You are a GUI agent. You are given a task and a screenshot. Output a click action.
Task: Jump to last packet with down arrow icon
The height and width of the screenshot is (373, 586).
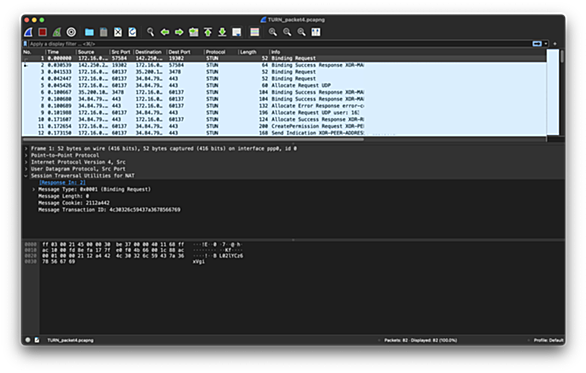click(x=222, y=32)
